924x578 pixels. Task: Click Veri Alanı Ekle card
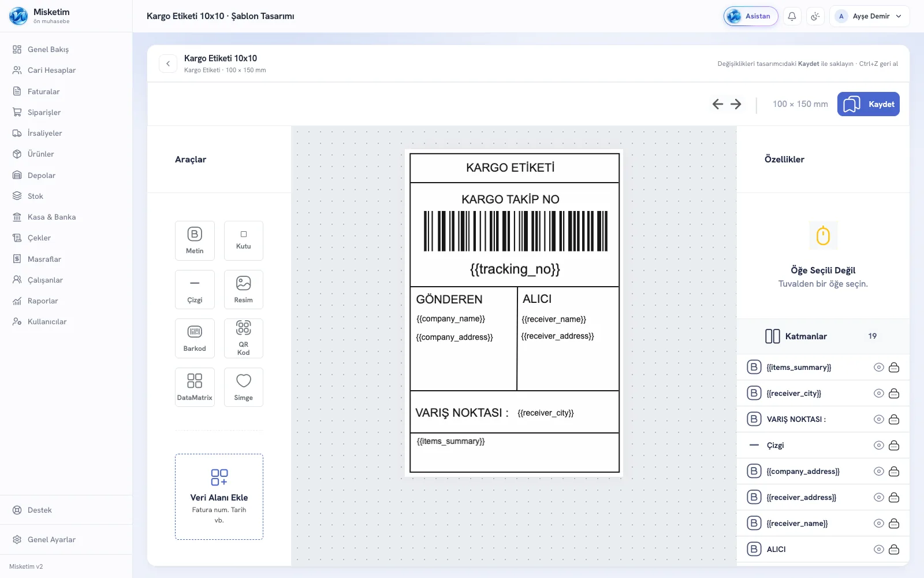219,497
